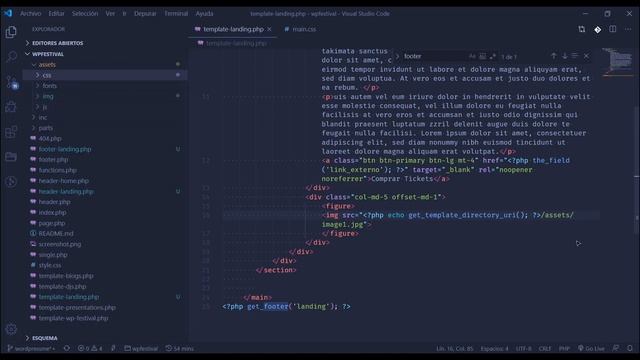Screen dimensions: 640x360
Task: Click the sync changes icon in status bar
Action: (67, 349)
